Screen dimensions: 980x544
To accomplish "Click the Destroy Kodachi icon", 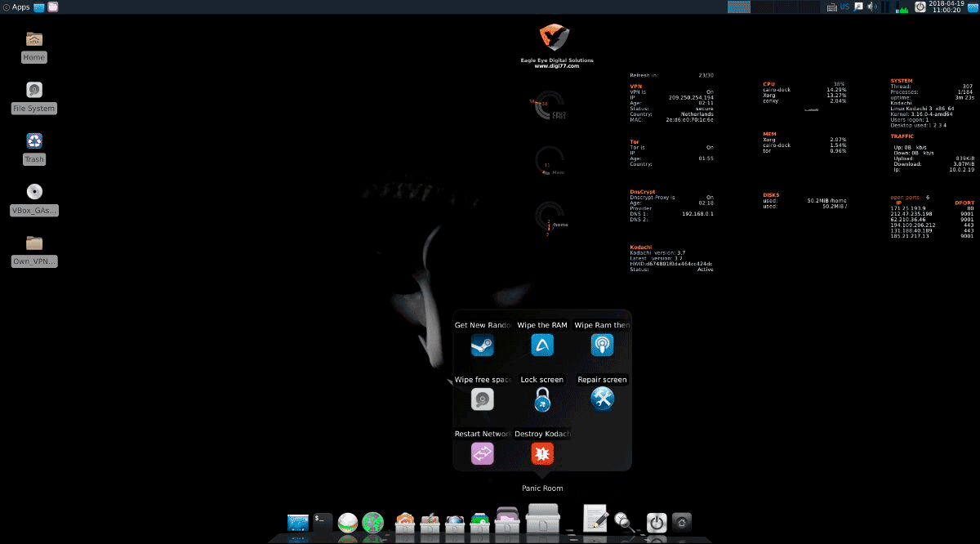I will pyautogui.click(x=542, y=453).
